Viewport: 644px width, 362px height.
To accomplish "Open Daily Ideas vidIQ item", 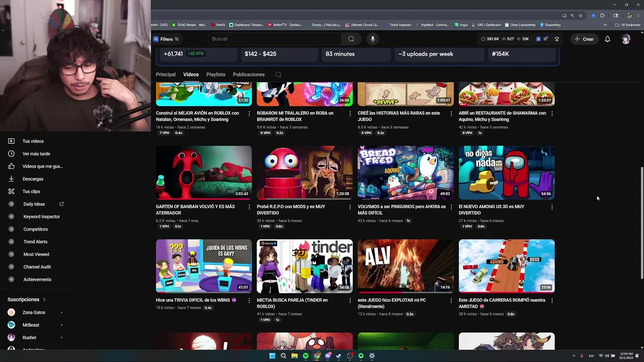I will [34, 204].
